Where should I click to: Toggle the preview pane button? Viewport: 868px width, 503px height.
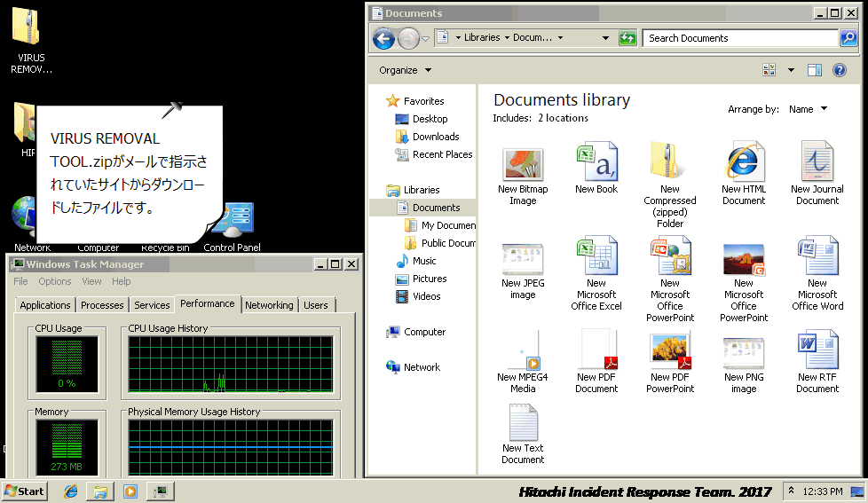(x=815, y=70)
